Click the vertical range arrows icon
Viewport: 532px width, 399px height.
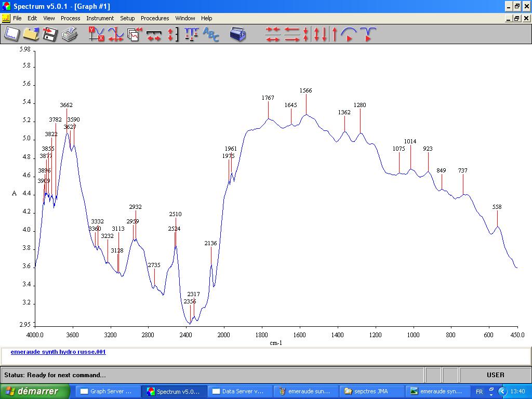(x=172, y=34)
